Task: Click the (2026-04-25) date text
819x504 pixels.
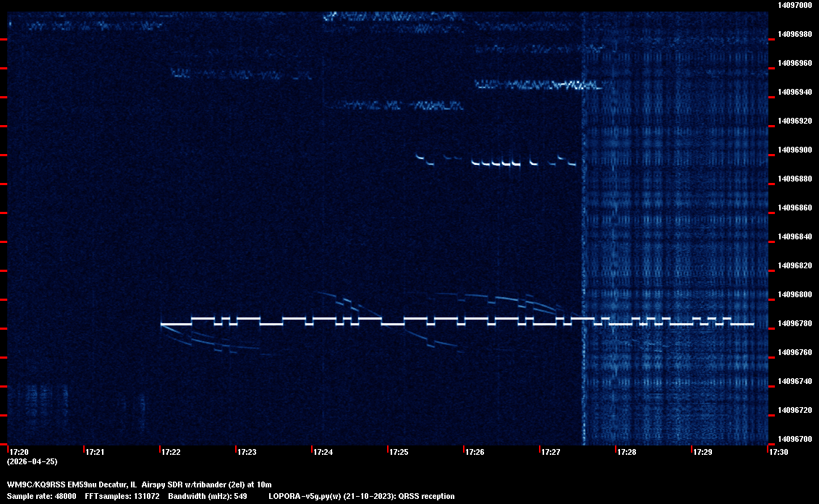Action: click(32, 461)
